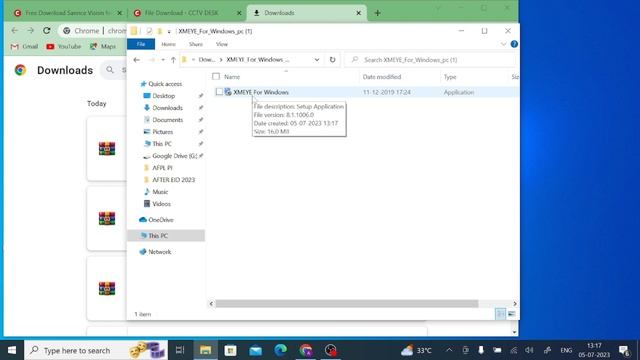Open Network in the navigation pane
Screen dimensions: 640x360
pyautogui.click(x=160, y=252)
